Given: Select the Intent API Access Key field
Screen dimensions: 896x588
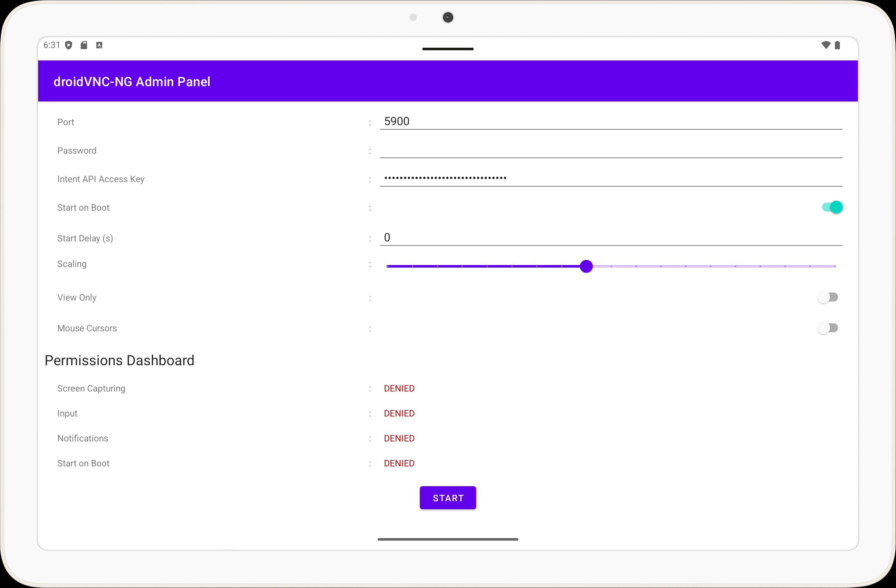Looking at the screenshot, I should coord(611,178).
